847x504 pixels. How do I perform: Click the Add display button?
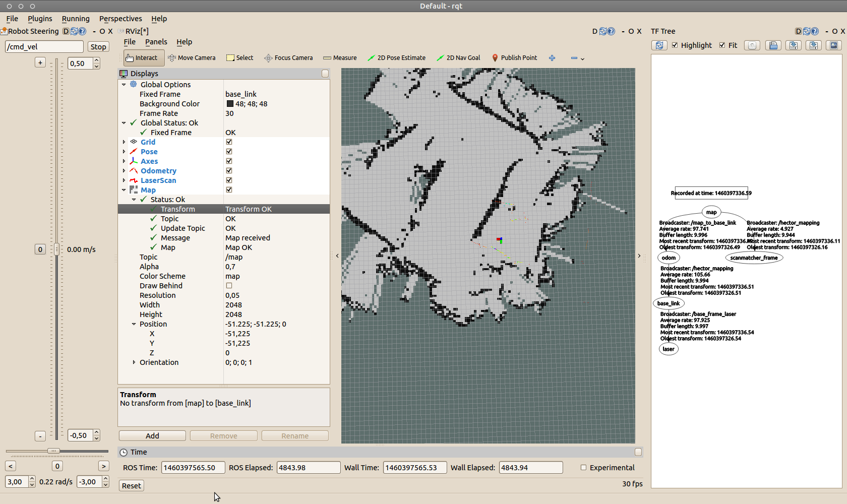[x=152, y=436]
